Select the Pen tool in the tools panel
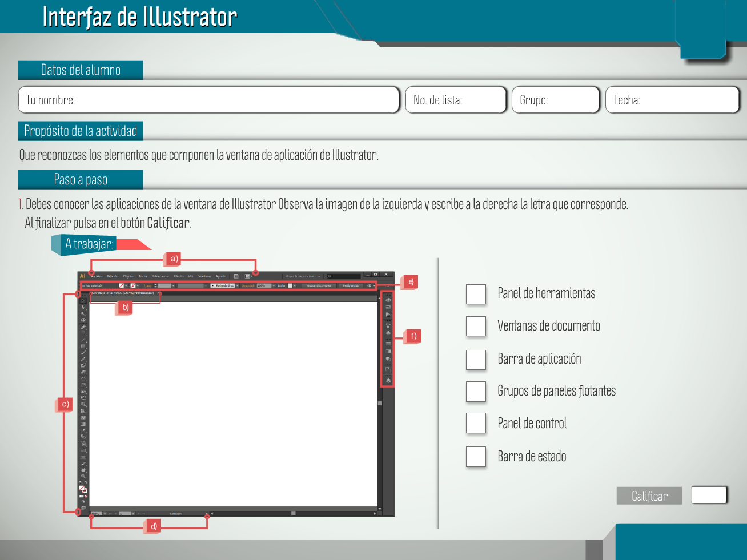Viewport: 747px width, 560px height. point(83,327)
